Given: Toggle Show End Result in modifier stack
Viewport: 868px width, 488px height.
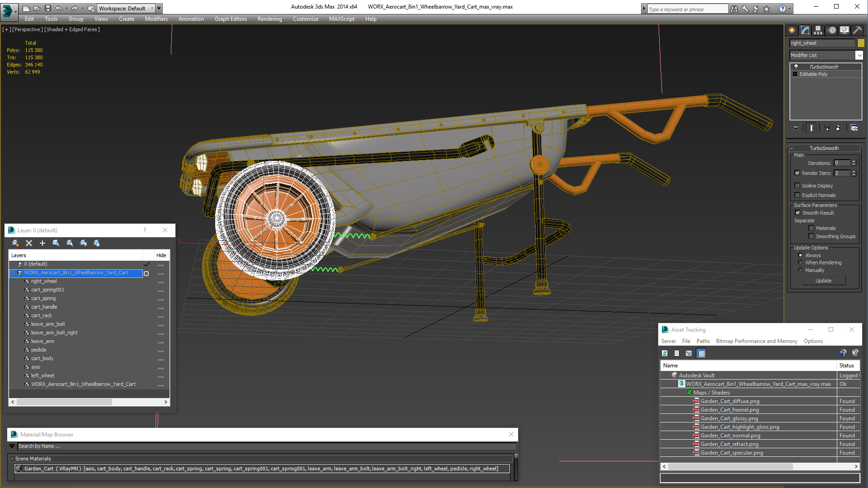Looking at the screenshot, I should [811, 128].
